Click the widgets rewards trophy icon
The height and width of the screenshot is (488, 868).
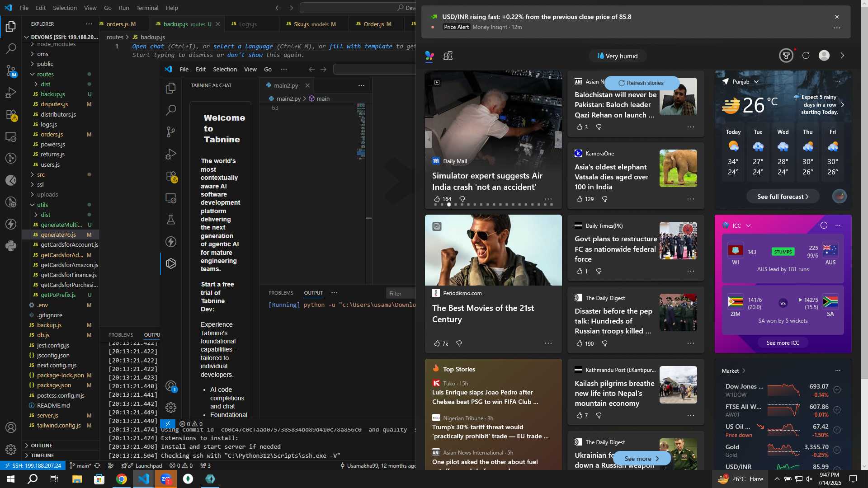pyautogui.click(x=786, y=56)
